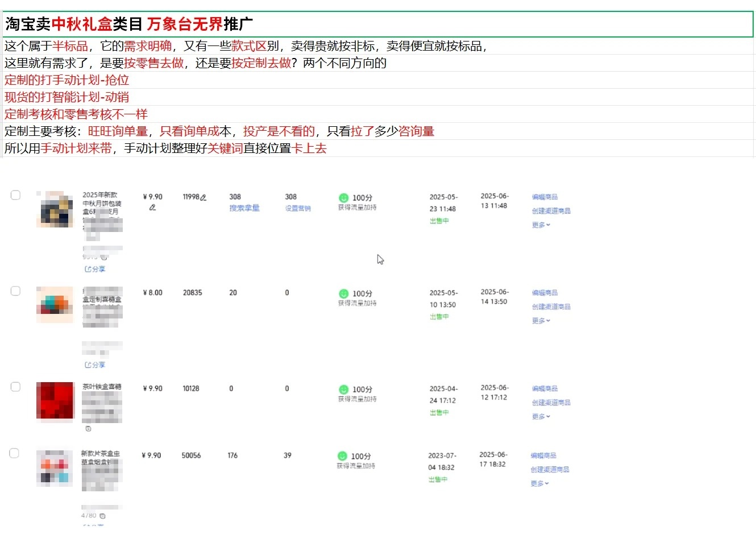The height and width of the screenshot is (559, 756).
Task: Click 创建渠道商品 in the 20835 row
Action: click(x=551, y=307)
